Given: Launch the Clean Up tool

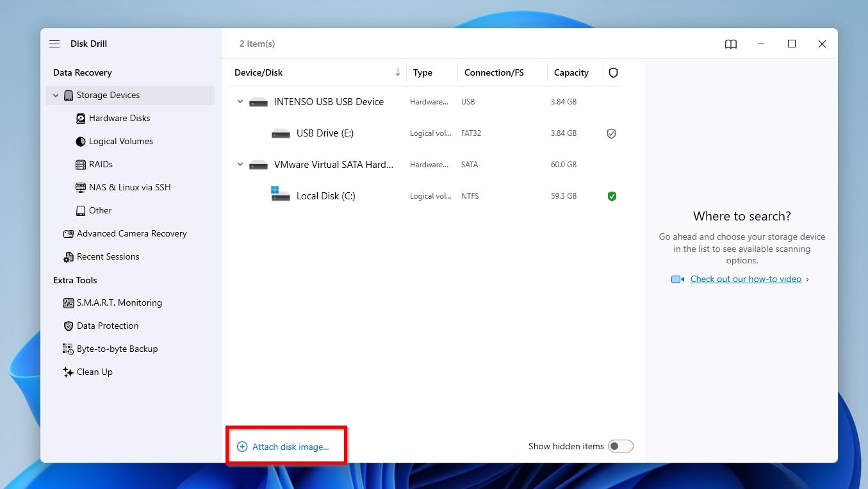Looking at the screenshot, I should (94, 372).
